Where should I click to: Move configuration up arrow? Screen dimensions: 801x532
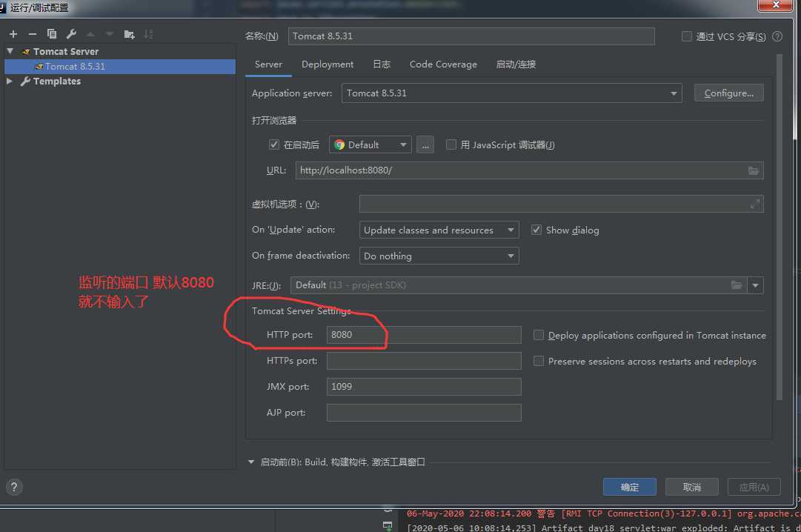(x=90, y=34)
